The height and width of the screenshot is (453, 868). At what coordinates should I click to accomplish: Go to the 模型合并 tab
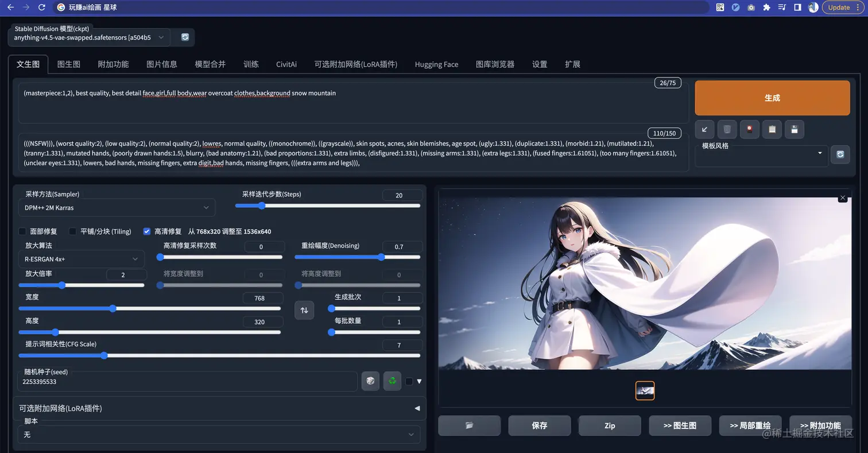(210, 64)
